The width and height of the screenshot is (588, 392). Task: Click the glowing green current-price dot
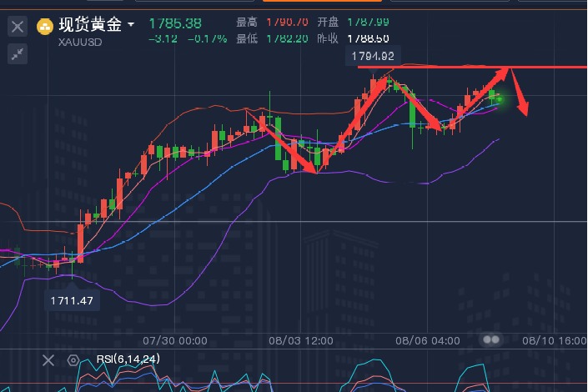pos(499,99)
